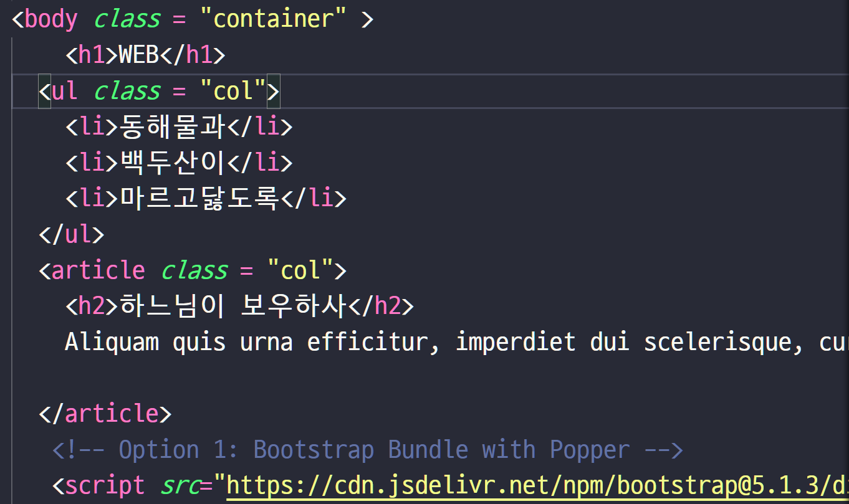The image size is (849, 504).
Task: Click the 'Bootstrap Bundle with Popper' comment
Action: (x=394, y=449)
